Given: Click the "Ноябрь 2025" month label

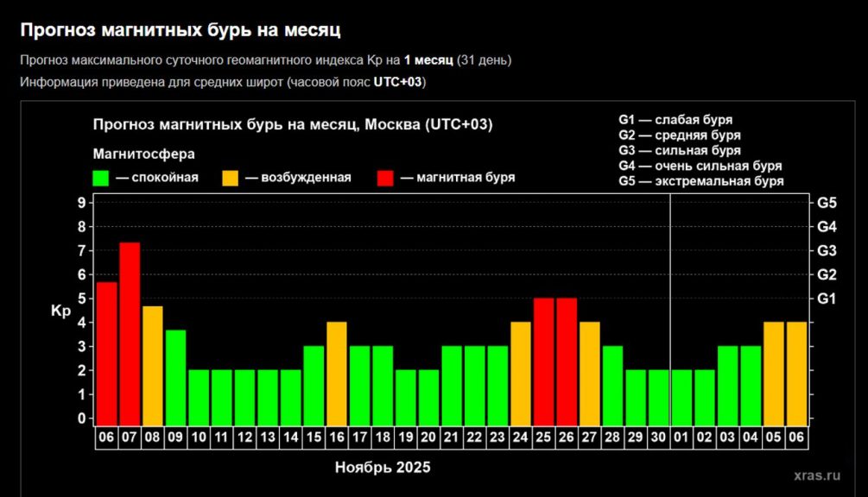Looking at the screenshot, I should coord(382,468).
